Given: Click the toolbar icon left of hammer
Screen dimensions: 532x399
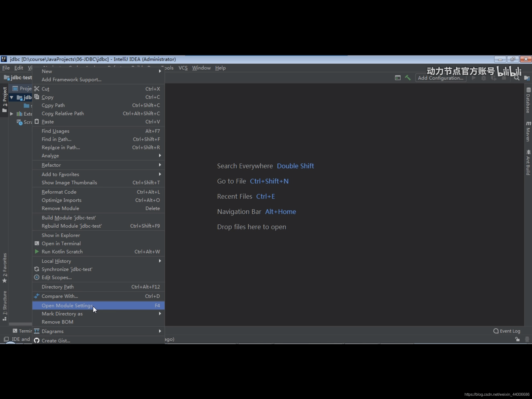Looking at the screenshot, I should coord(398,78).
